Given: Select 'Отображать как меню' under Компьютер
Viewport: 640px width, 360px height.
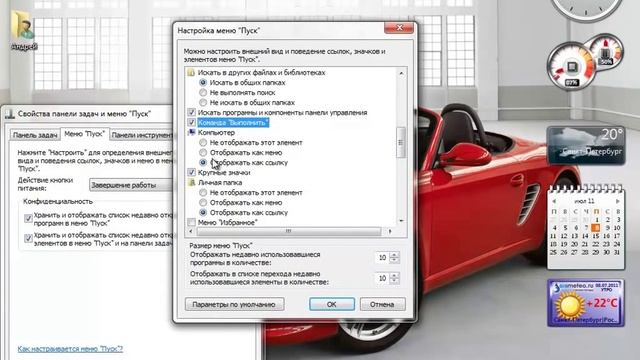Looking at the screenshot, I should tap(203, 152).
